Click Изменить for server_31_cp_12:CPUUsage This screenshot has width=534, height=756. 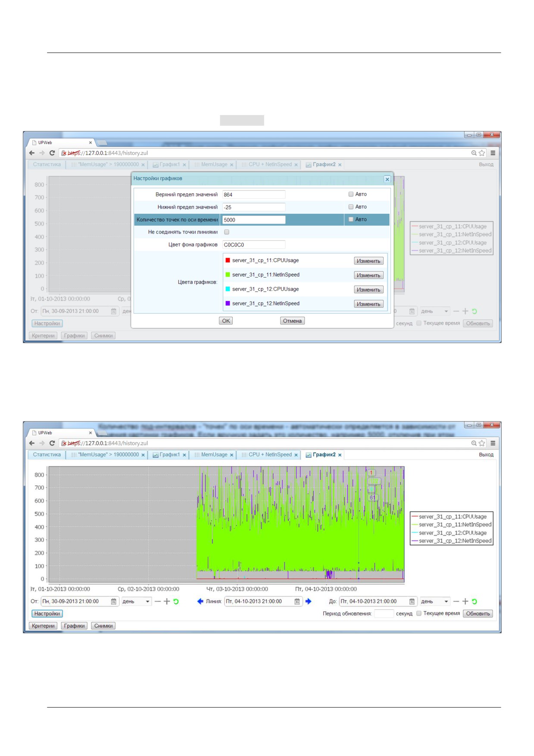point(368,290)
